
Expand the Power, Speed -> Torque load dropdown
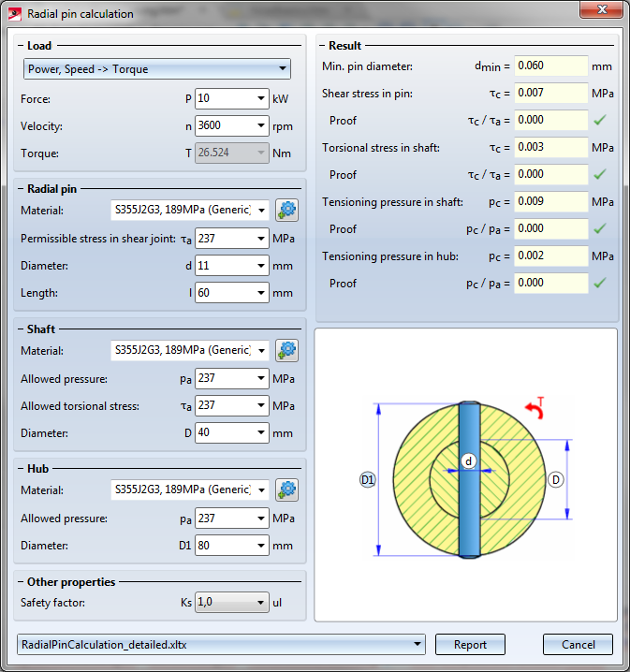(x=283, y=69)
